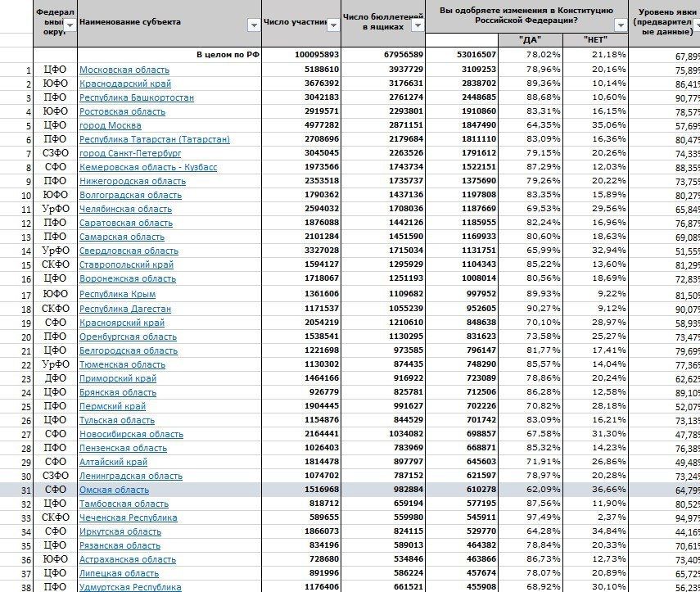This screenshot has width=700, height=592.
Task: Open filter dropdown for Федеральный округ column
Action: (70, 26)
